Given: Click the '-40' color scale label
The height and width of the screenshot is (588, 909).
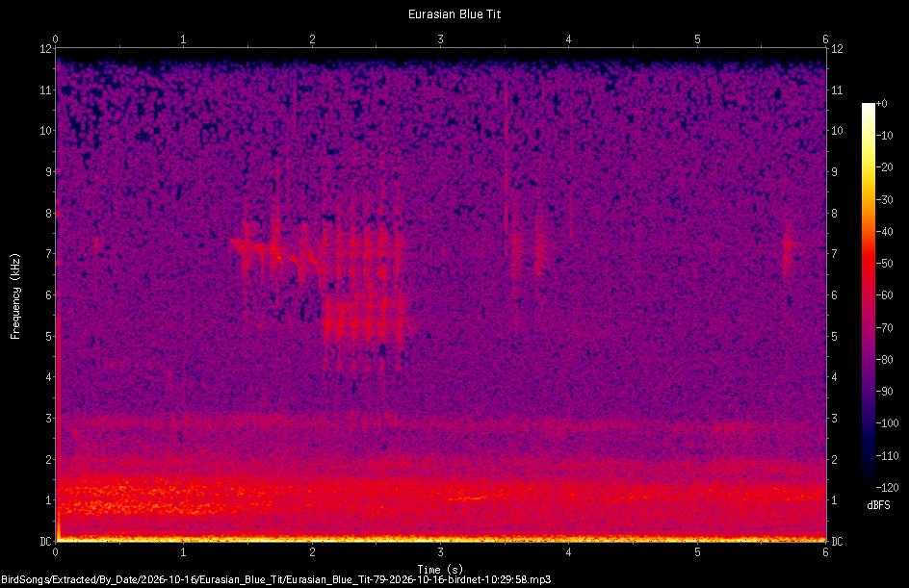Looking at the screenshot, I should (x=884, y=232).
